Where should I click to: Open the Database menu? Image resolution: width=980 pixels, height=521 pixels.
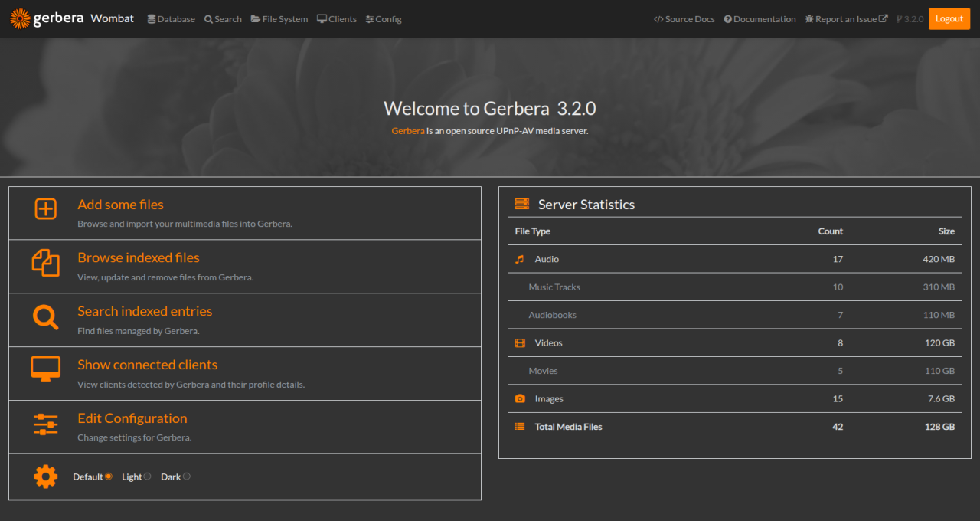click(x=171, y=19)
